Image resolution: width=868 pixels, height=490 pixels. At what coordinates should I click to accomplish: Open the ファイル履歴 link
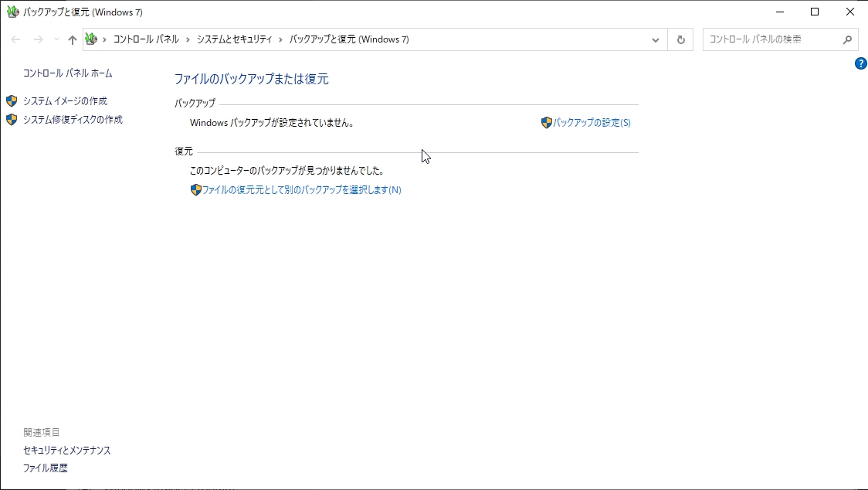click(x=45, y=468)
